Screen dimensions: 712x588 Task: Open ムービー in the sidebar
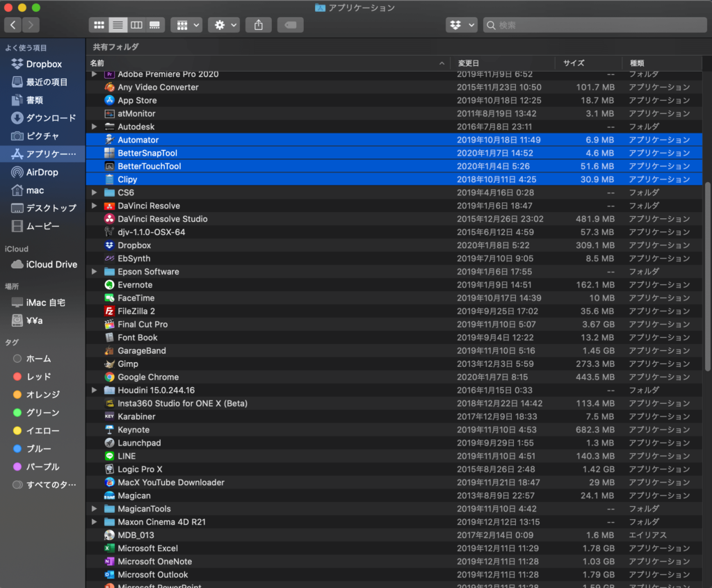42,226
